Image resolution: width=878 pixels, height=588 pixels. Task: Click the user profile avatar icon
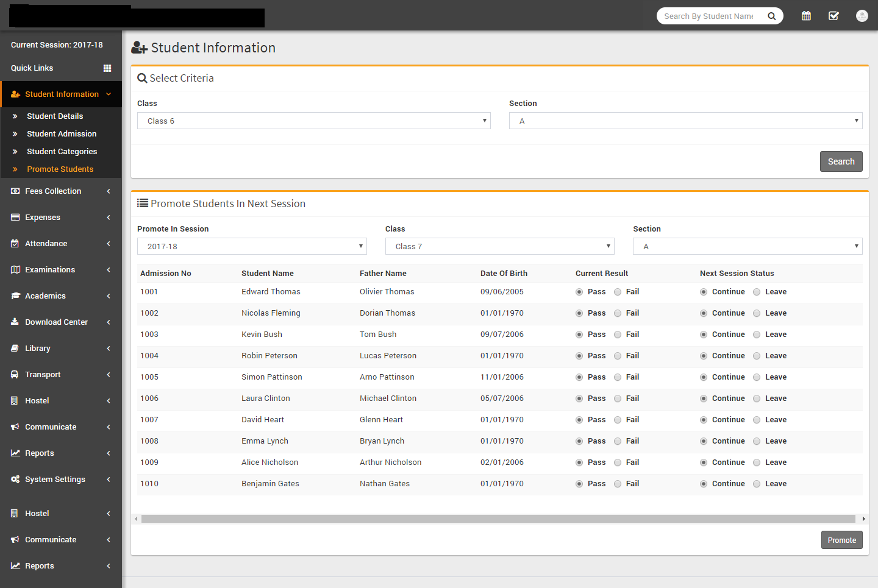pos(862,16)
